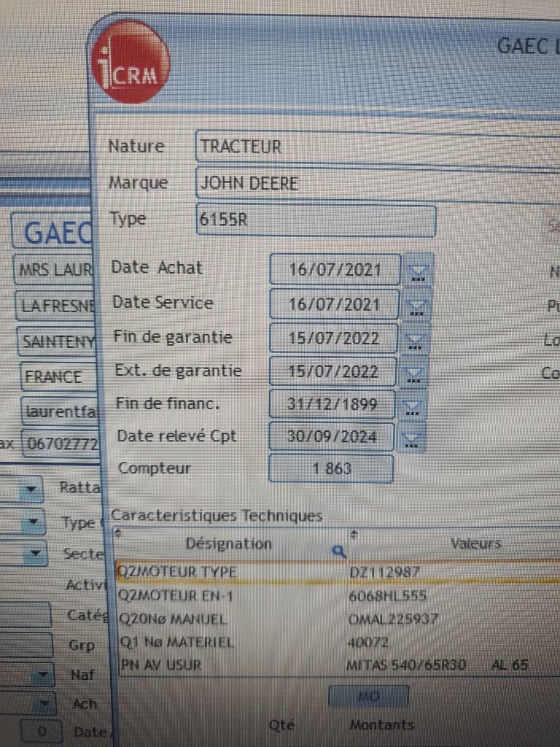Open calendar picker for Fin de financ.
This screenshot has height=747, width=560.
[413, 406]
